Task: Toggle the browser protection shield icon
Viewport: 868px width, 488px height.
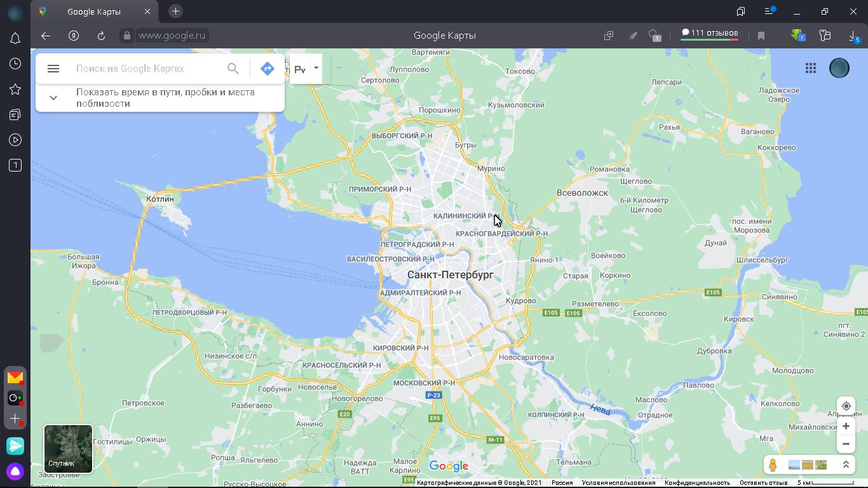Action: pos(654,36)
